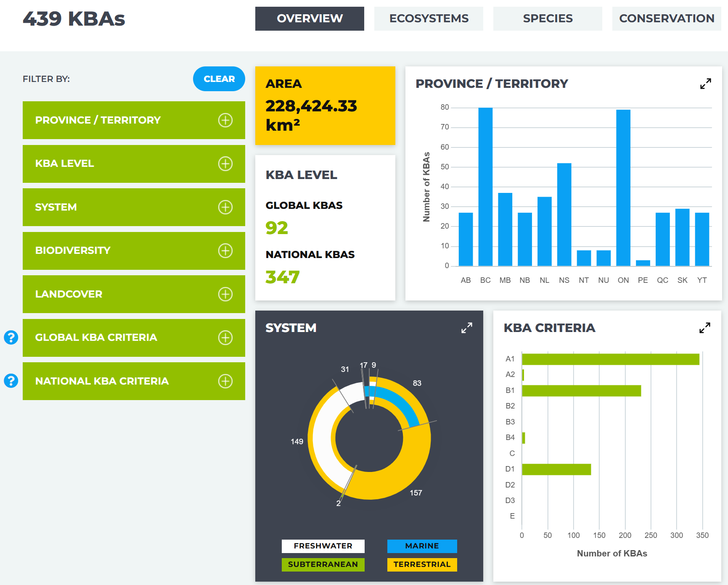
Task: Expand the Province / Territory chart fullscreen
Action: pyautogui.click(x=705, y=84)
